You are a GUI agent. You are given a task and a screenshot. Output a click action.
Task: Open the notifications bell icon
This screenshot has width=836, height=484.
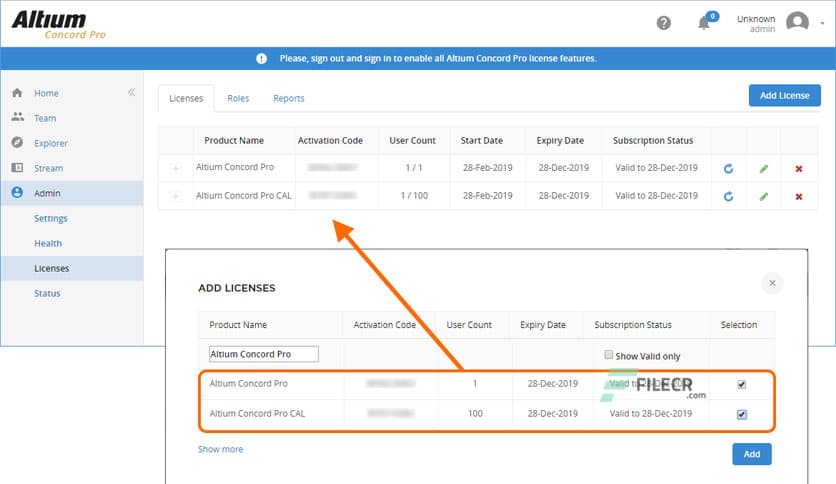(704, 23)
